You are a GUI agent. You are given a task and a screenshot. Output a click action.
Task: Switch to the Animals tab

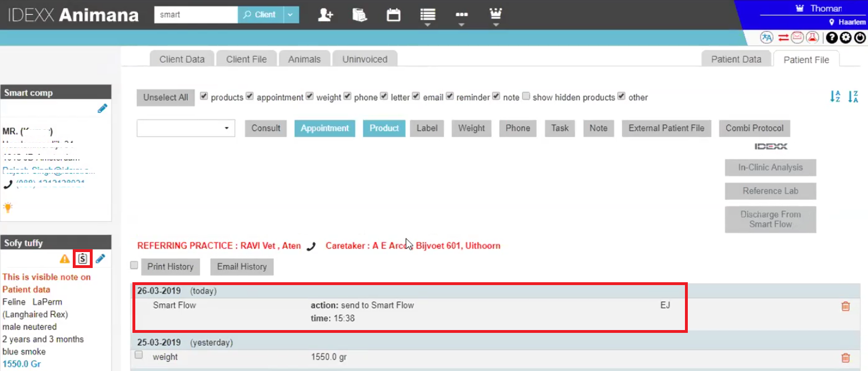(x=305, y=59)
